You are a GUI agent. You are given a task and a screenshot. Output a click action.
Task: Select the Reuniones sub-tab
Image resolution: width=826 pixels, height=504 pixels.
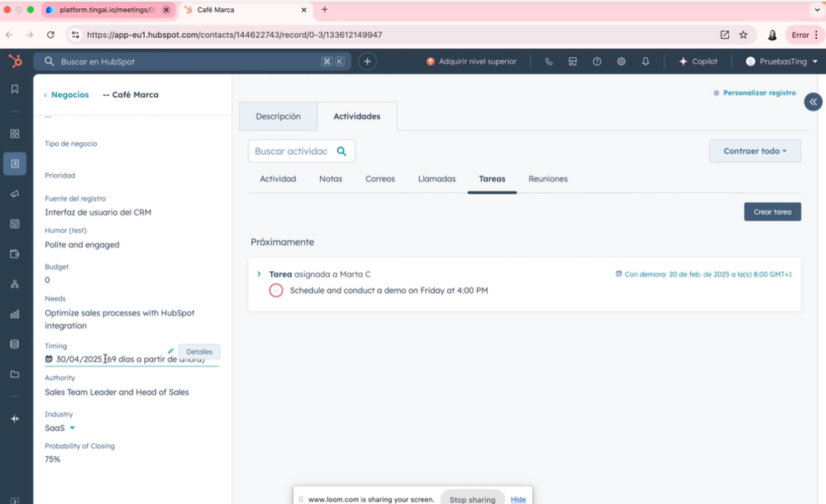(x=548, y=179)
